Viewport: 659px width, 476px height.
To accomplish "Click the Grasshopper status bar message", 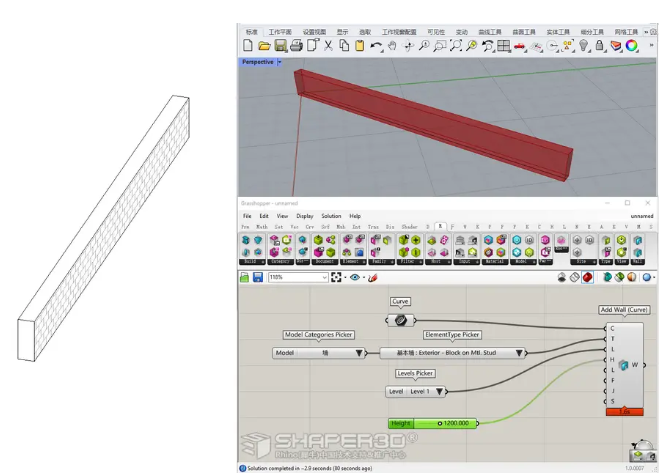I will coord(309,468).
